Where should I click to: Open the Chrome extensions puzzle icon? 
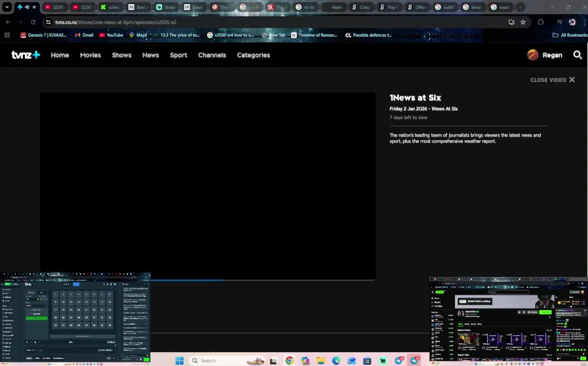[541, 22]
